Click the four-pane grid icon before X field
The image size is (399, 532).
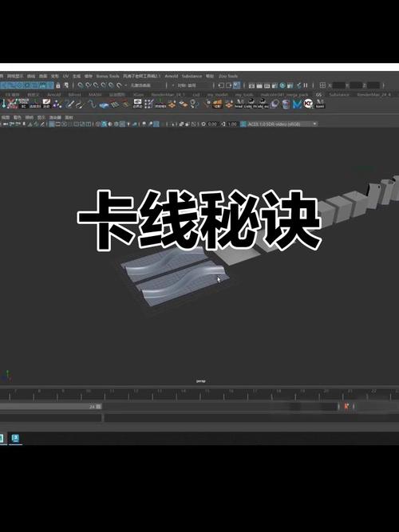(322, 85)
